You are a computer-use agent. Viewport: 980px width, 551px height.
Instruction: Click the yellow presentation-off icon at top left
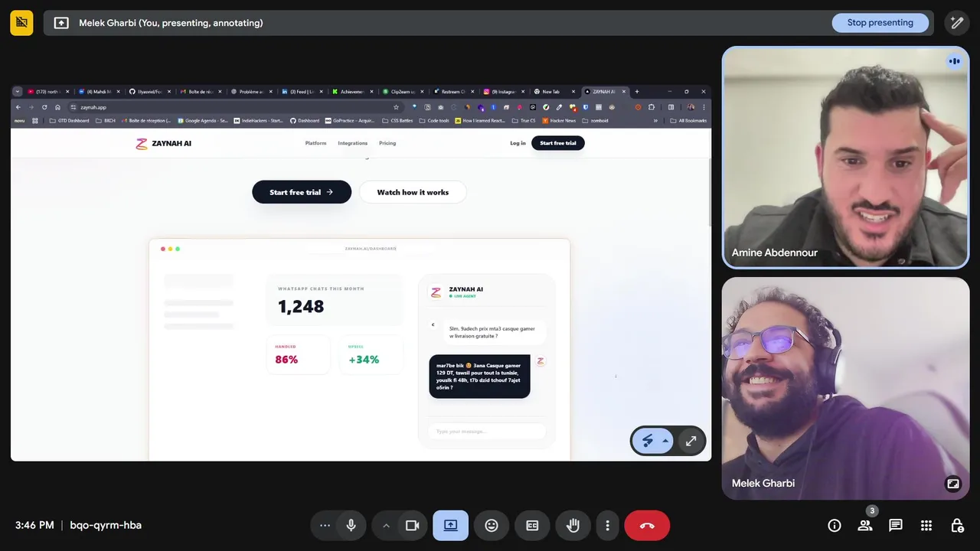[x=21, y=23]
